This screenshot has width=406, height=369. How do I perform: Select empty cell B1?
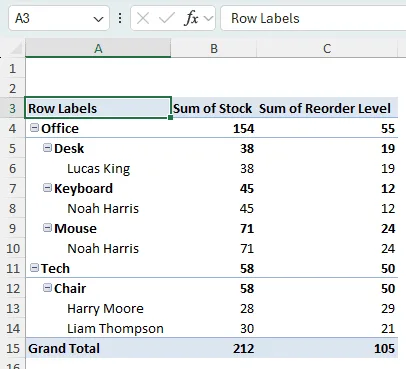point(214,68)
